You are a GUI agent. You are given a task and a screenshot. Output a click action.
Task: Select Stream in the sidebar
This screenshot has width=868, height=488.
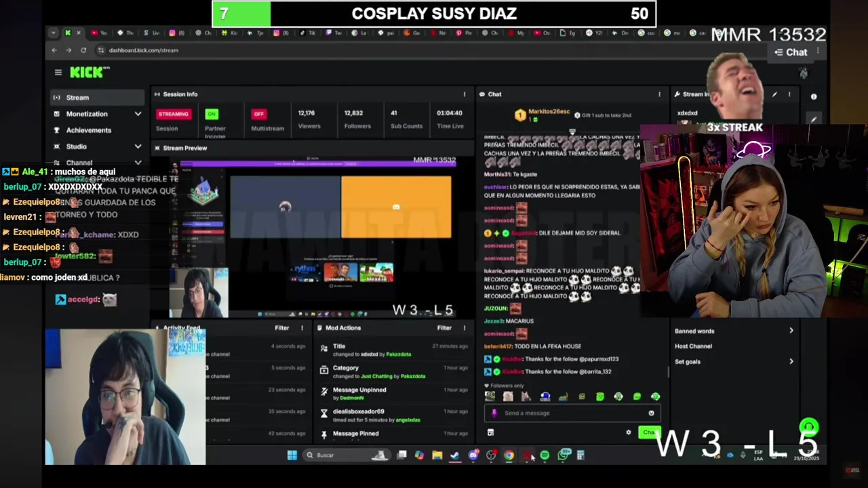point(98,98)
